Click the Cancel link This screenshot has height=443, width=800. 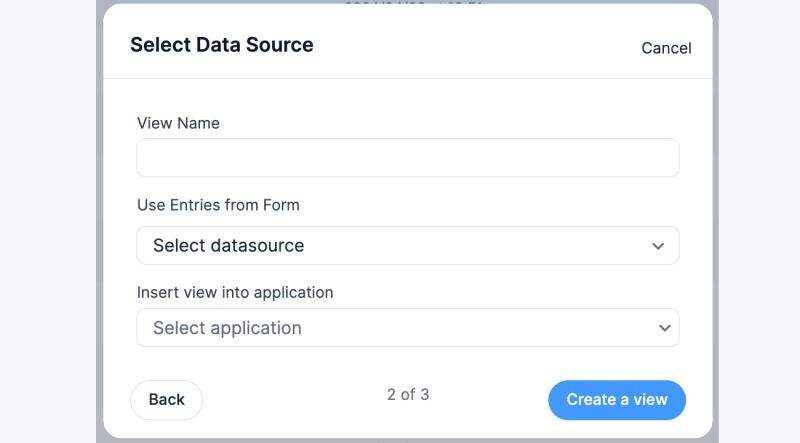click(666, 48)
